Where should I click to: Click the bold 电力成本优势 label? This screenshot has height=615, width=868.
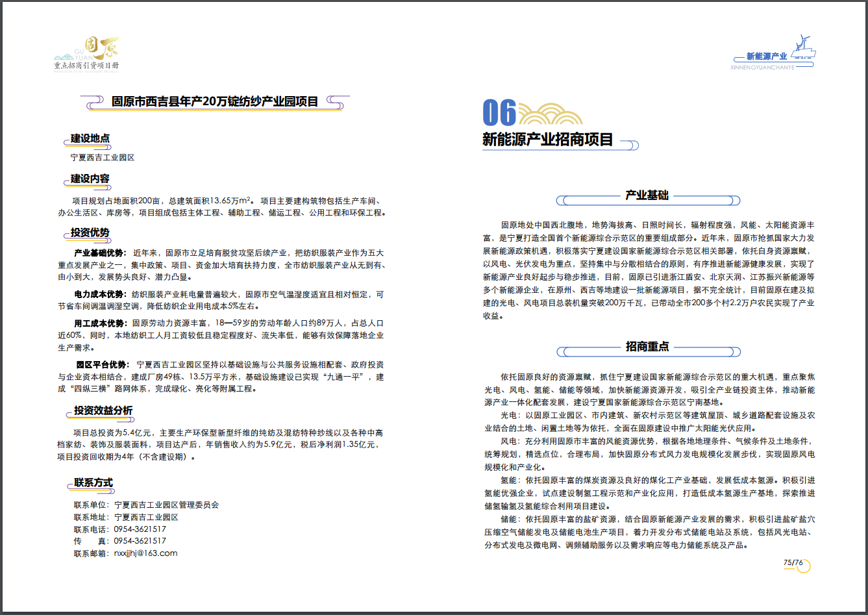tap(100, 294)
